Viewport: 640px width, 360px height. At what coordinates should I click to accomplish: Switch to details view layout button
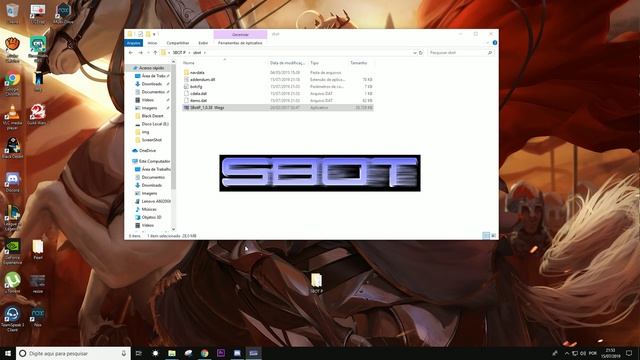(486, 236)
